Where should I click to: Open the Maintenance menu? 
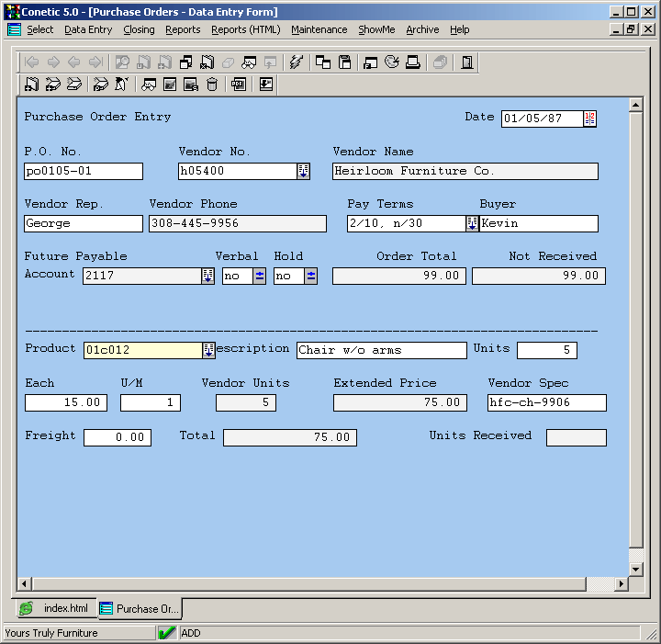tap(319, 29)
